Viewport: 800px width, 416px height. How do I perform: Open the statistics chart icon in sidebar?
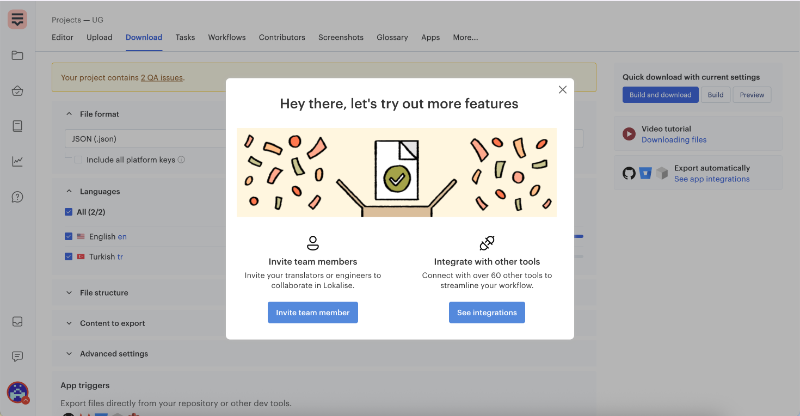pos(17,161)
